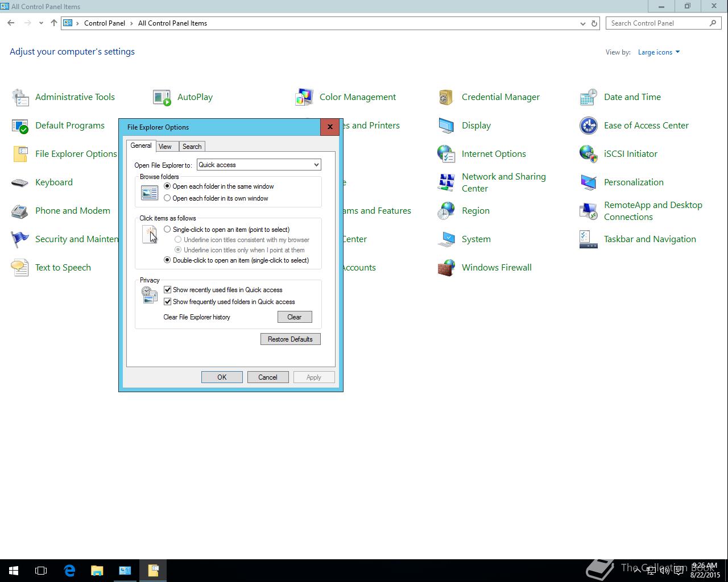Open File Explorer from the taskbar
The image size is (728, 582).
pos(97,571)
